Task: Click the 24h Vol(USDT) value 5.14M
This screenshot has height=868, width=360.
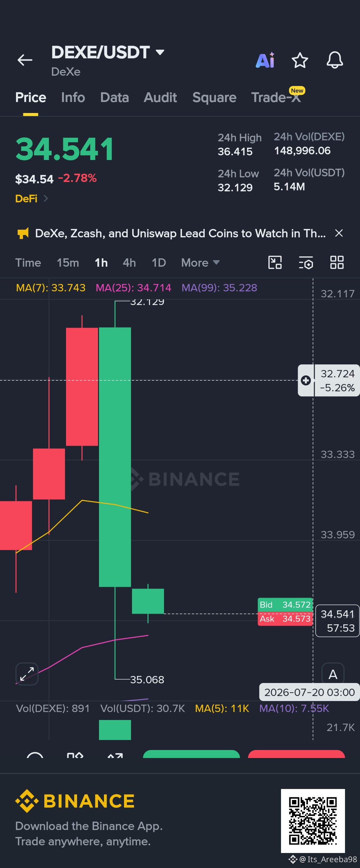Action: click(290, 187)
